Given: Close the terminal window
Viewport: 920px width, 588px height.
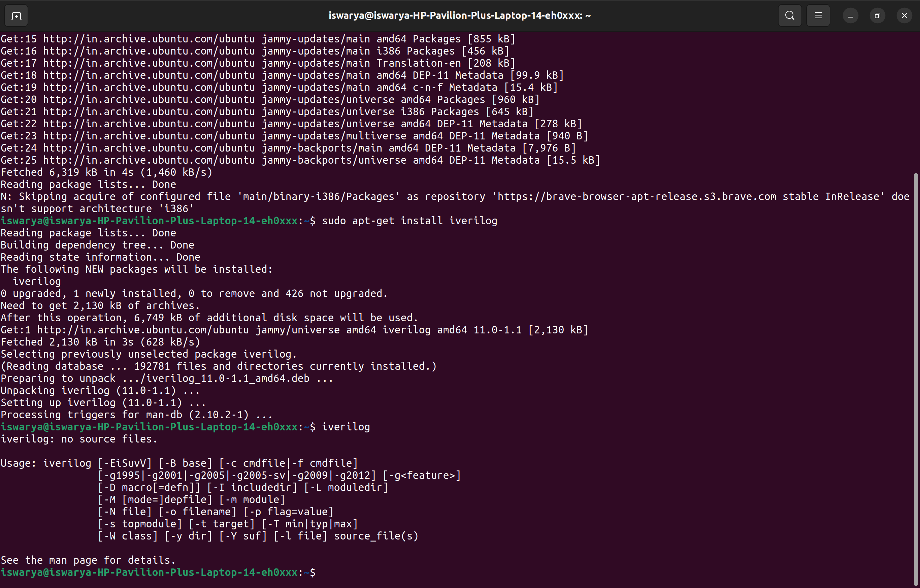Looking at the screenshot, I should [904, 15].
